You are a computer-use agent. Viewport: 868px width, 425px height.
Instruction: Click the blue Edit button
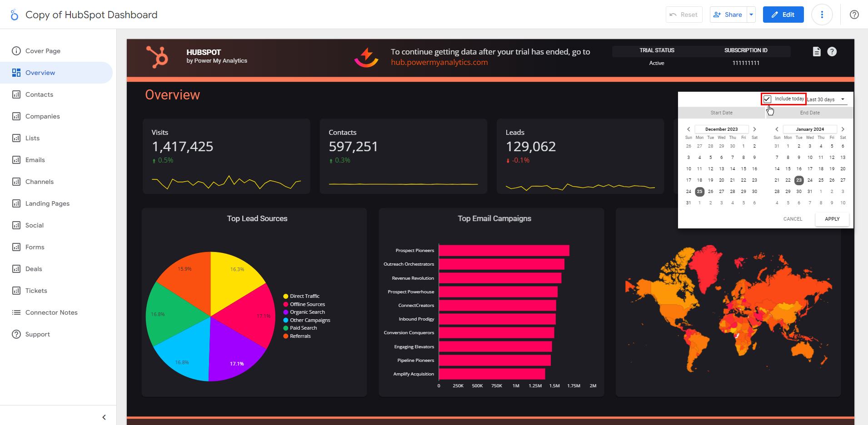(x=783, y=15)
